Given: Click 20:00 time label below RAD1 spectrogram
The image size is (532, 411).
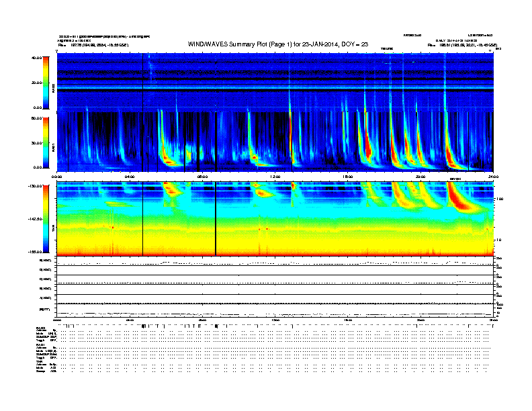Looking at the screenshot, I should tap(420, 177).
